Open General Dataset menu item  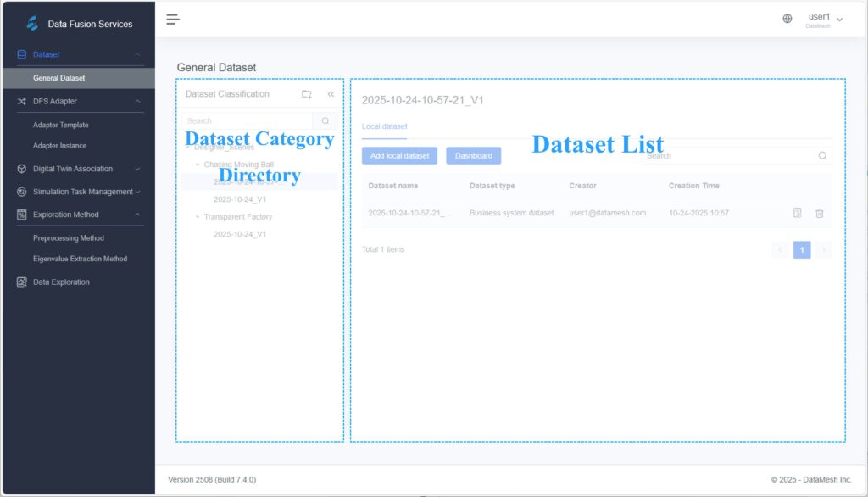coord(59,78)
